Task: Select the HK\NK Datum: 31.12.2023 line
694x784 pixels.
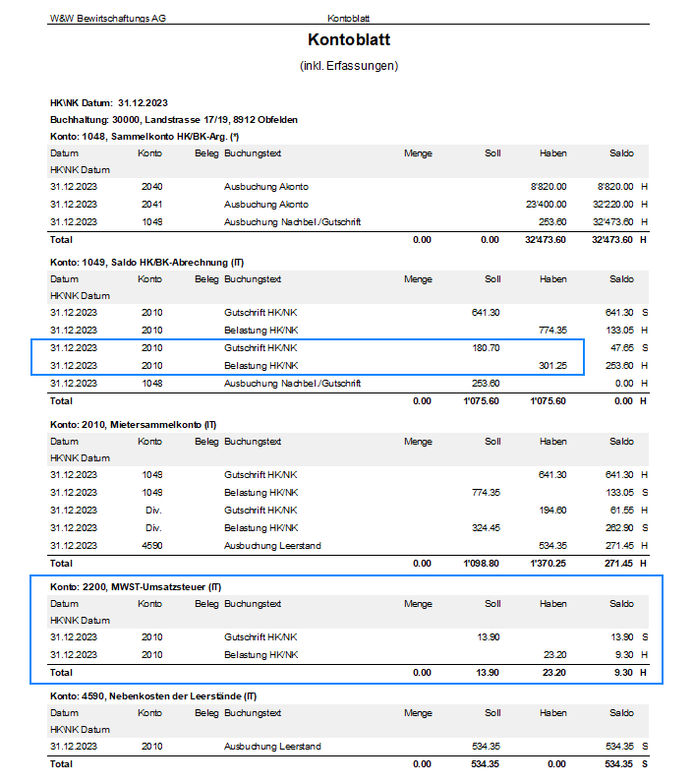Action: 109,103
